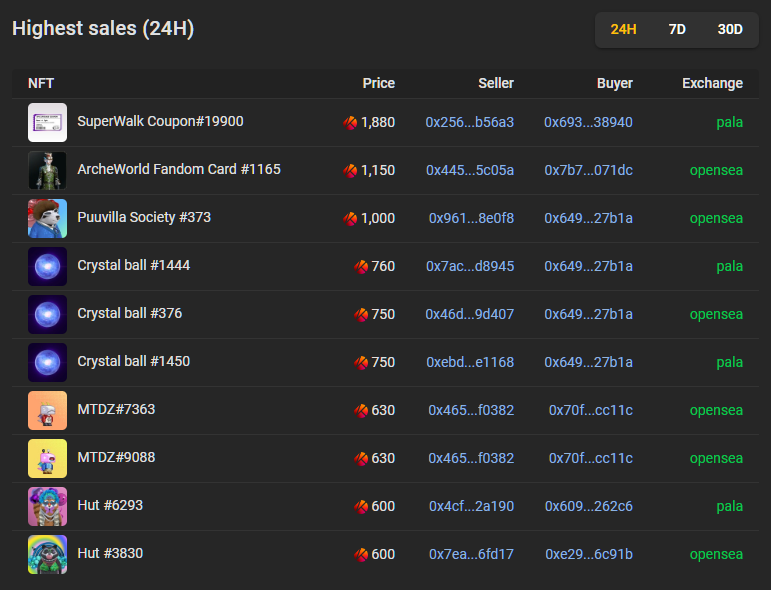Open seller 0x465...f0382 in MTDZ#7363 row
This screenshot has height=590, width=771.
pos(471,411)
